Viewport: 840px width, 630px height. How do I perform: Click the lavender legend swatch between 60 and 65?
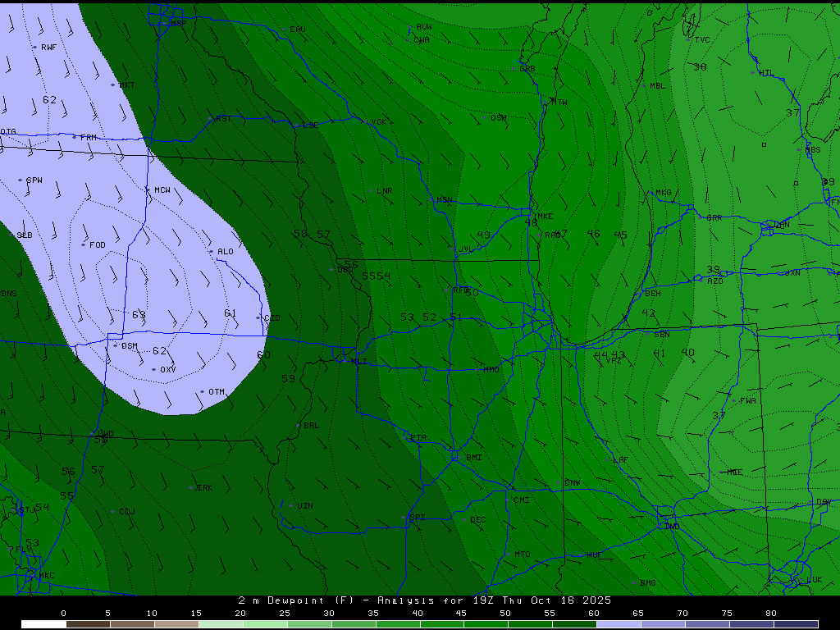pyautogui.click(x=619, y=624)
